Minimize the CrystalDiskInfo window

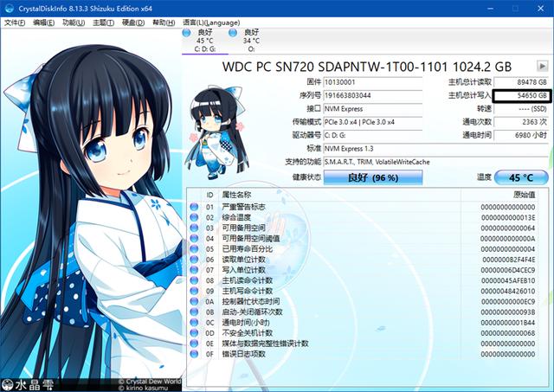(491, 9)
